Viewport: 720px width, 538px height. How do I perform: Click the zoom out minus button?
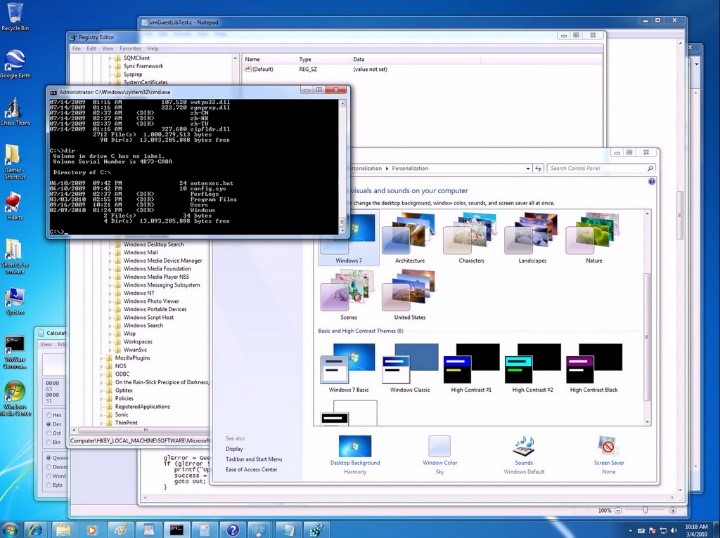618,510
